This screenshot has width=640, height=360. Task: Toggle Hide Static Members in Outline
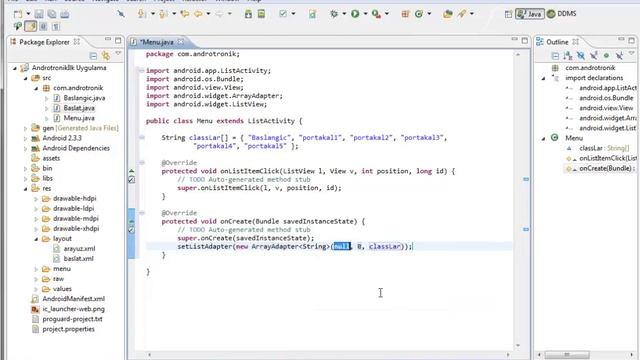point(593,56)
